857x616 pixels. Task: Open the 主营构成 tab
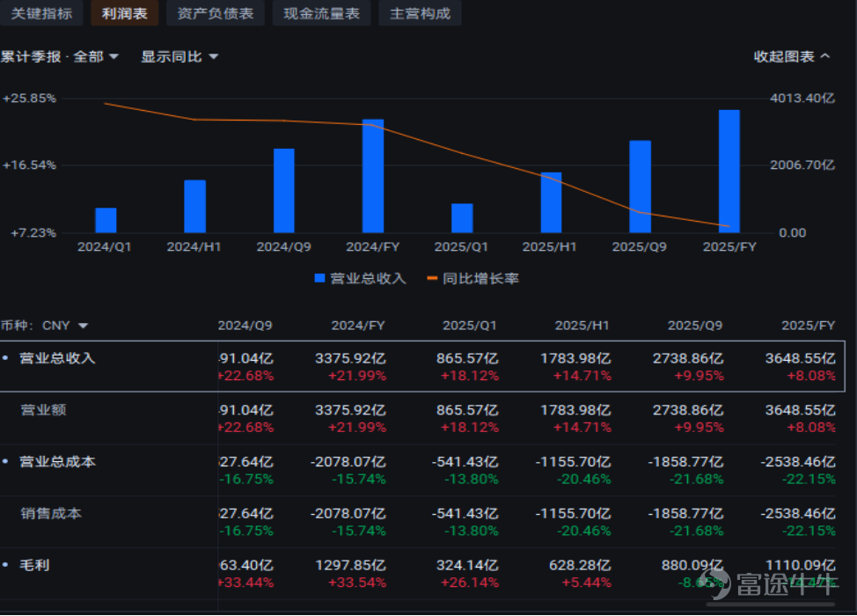click(x=420, y=13)
